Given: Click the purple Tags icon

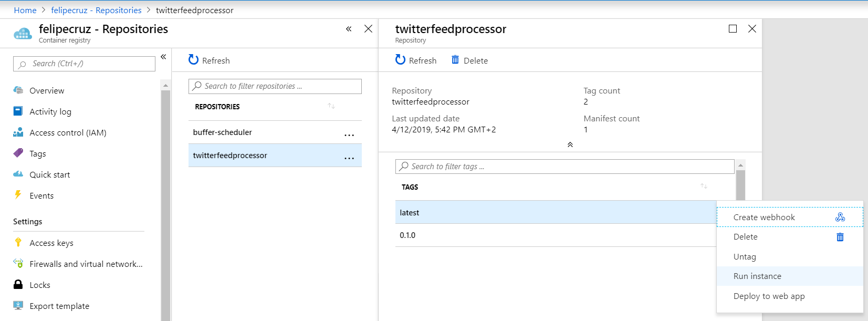Looking at the screenshot, I should [18, 153].
